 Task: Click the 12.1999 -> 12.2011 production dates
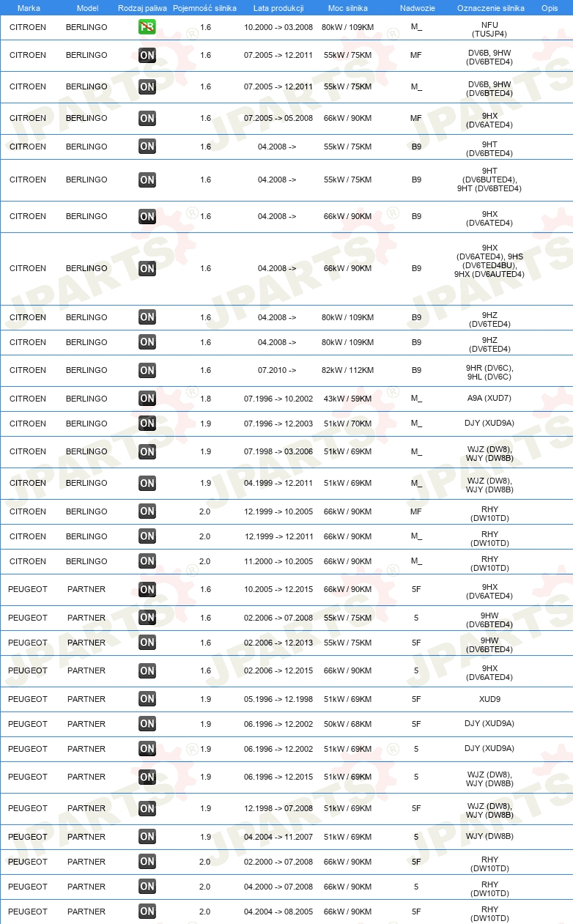[x=278, y=536]
